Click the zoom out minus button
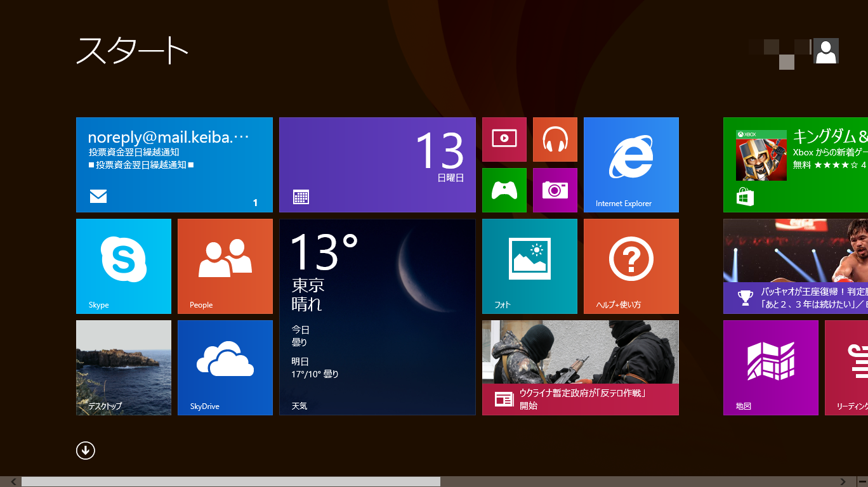 point(862,482)
